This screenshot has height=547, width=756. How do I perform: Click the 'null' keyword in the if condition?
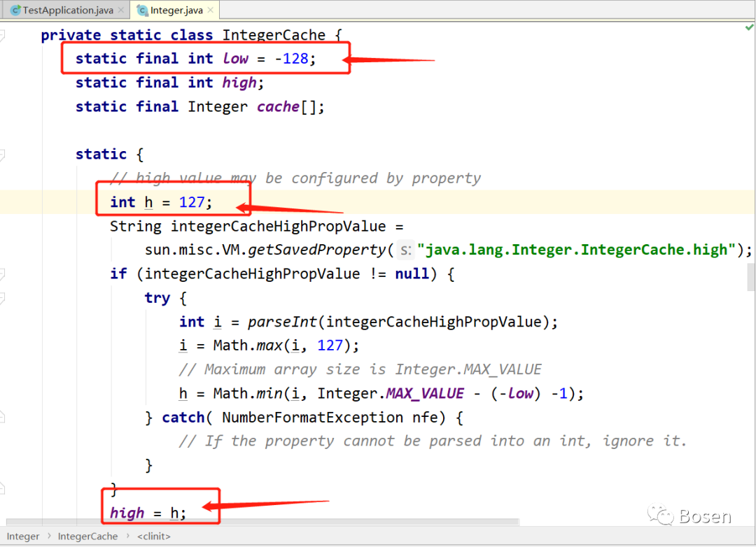(412, 274)
